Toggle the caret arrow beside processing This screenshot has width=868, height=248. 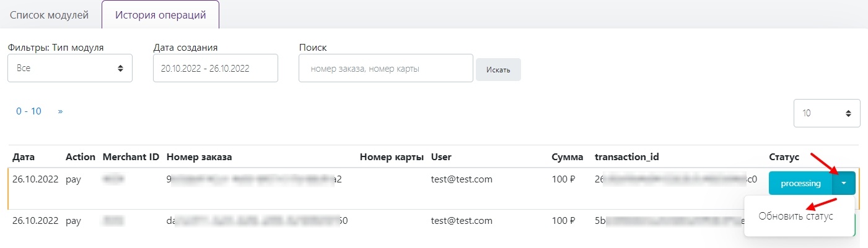point(844,183)
